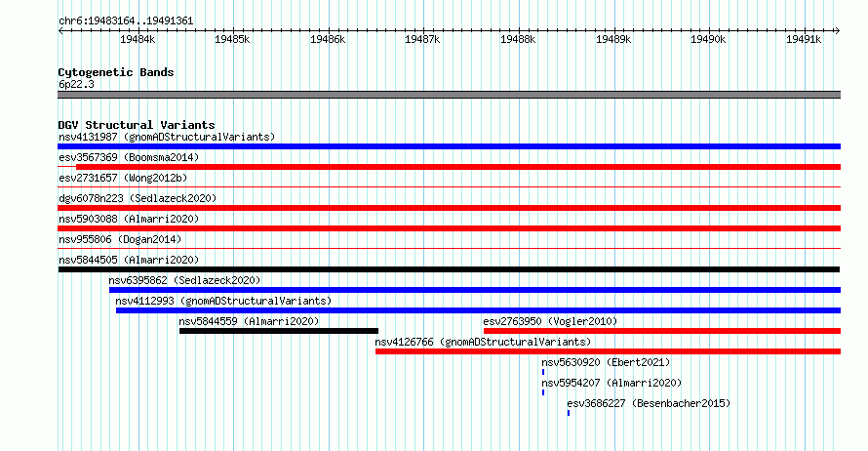
Task: Click the 19484k ruler tick label
Action: 138,39
